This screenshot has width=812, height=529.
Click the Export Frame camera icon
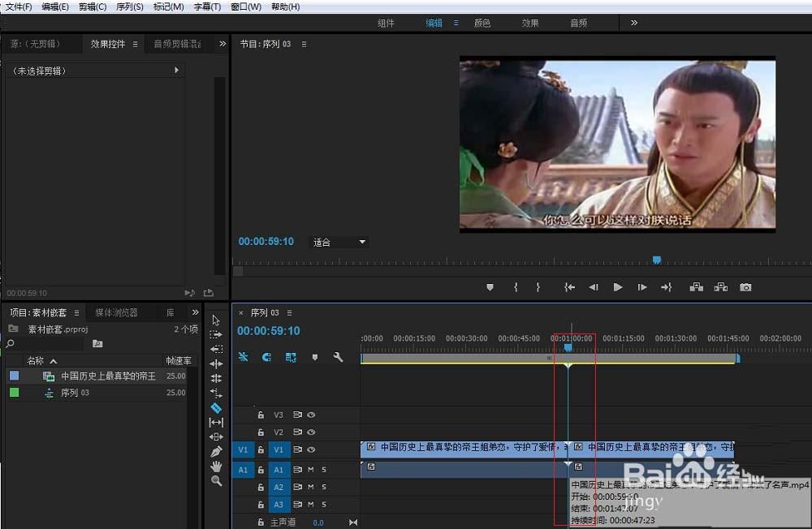tap(745, 287)
